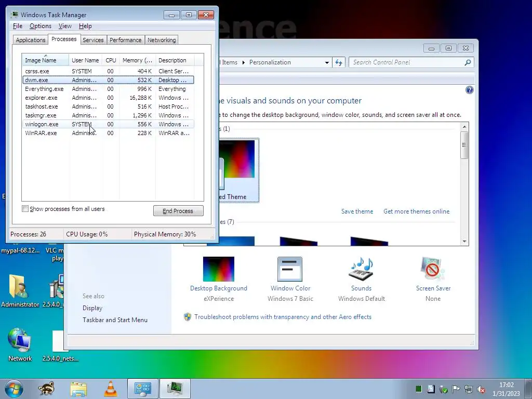
Task: Switch to the Networking tab
Action: click(162, 40)
